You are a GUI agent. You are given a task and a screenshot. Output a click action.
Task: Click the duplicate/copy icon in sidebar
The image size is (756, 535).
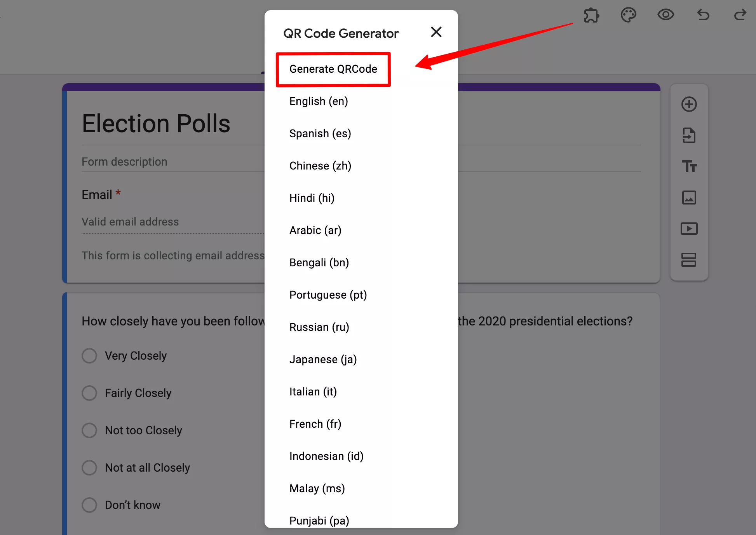click(x=690, y=135)
